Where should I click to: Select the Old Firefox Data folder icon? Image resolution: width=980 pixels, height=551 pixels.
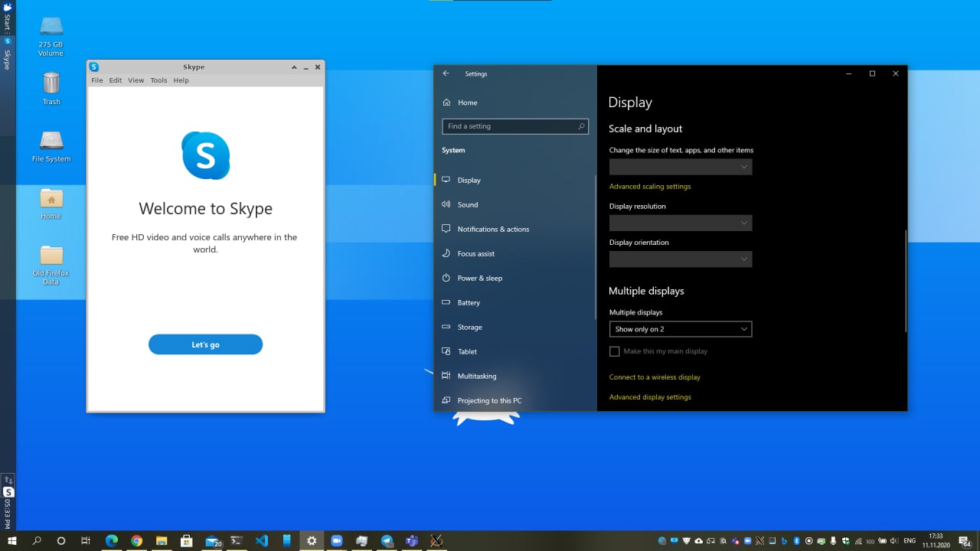(51, 265)
